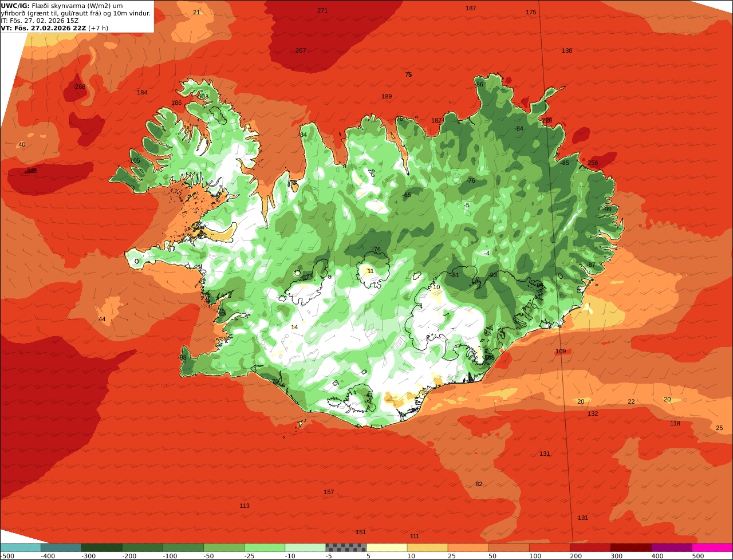The image size is (733, 560).
Task: Select the '132' value in southeast ocean
Action: click(593, 413)
